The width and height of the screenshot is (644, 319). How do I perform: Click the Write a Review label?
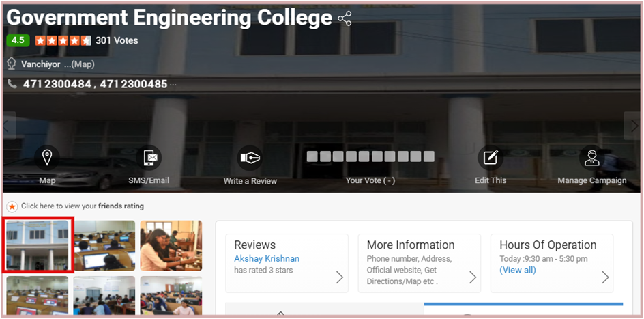[250, 181]
